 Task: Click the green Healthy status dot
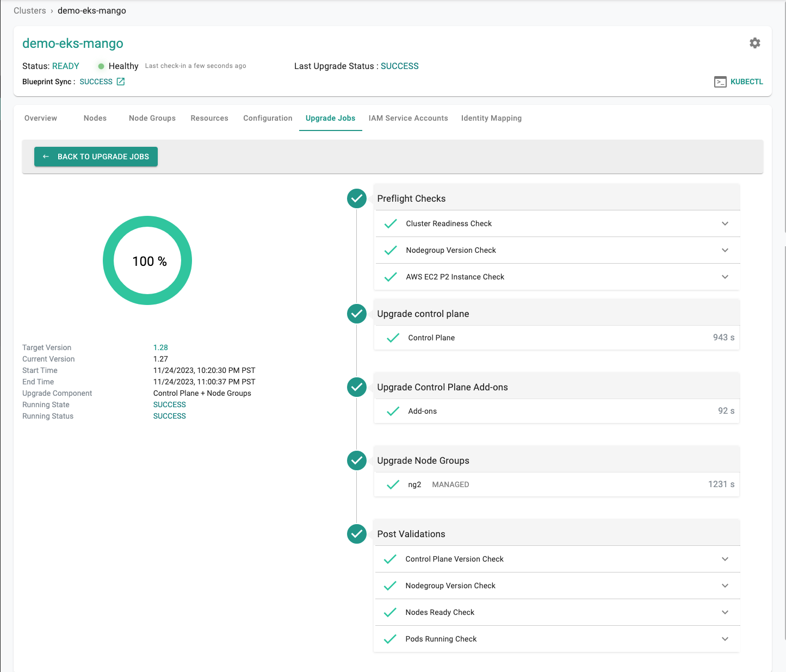(x=101, y=66)
